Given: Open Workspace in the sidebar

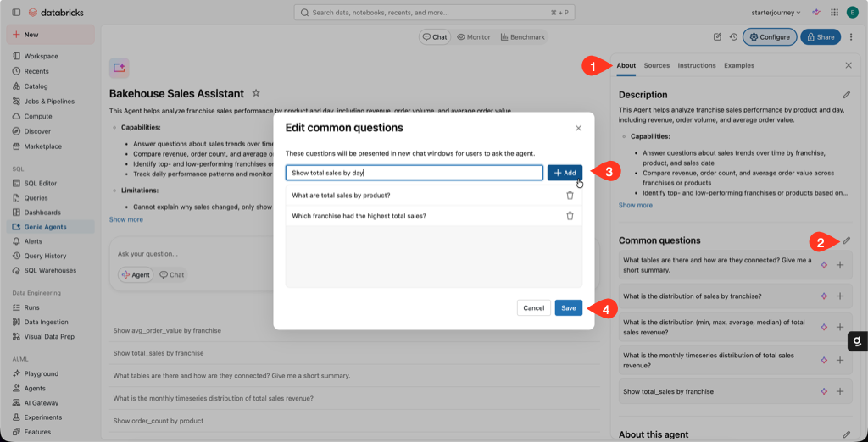Looking at the screenshot, I should pyautogui.click(x=50, y=57).
